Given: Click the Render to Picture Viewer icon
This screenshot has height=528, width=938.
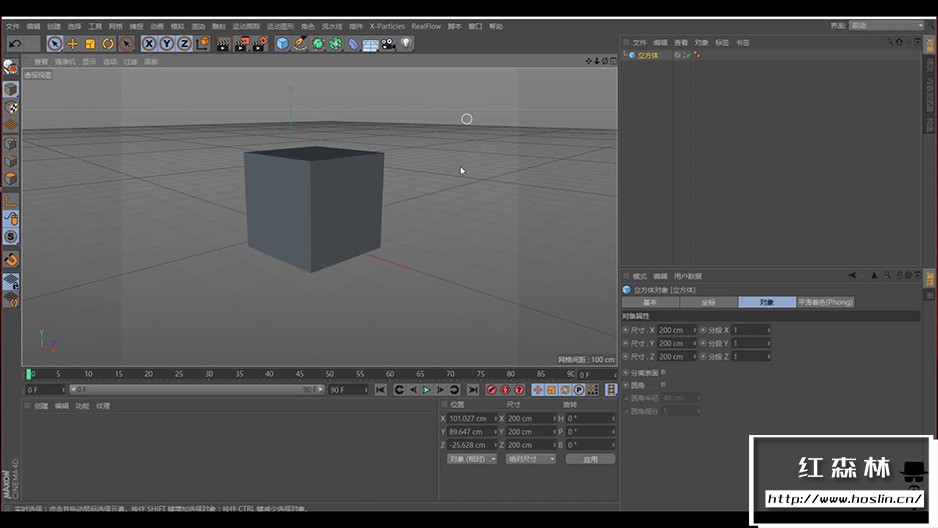Looking at the screenshot, I should pyautogui.click(x=241, y=43).
